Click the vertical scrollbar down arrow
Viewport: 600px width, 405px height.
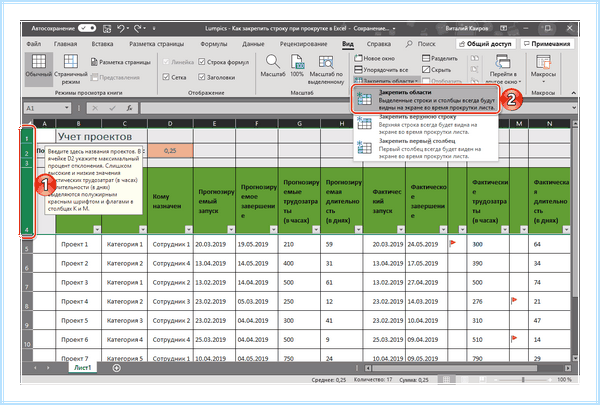[x=575, y=358]
